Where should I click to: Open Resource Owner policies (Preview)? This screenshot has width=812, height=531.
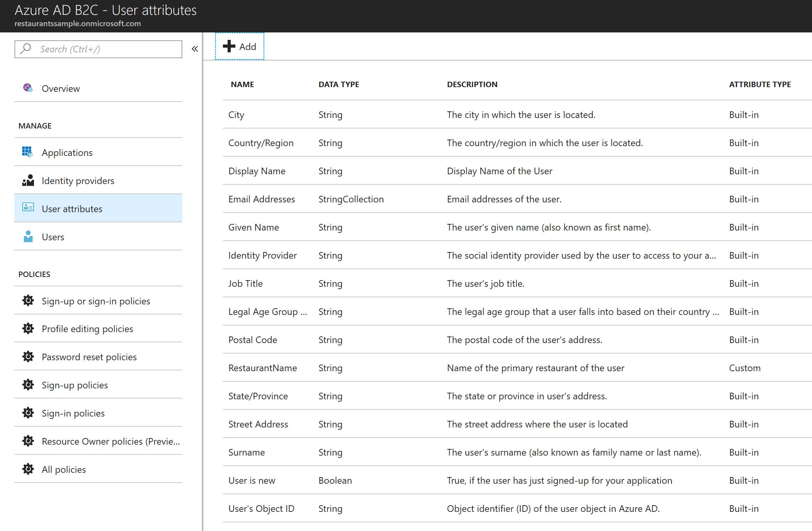98,441
